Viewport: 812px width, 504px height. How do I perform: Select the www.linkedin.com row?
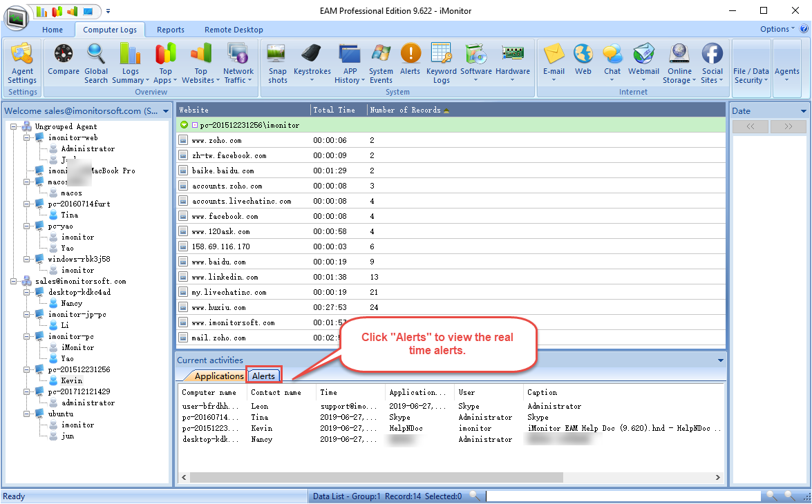pyautogui.click(x=451, y=277)
